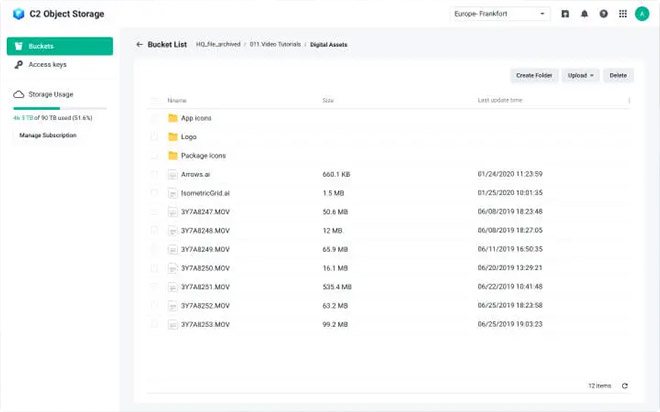Open the Package icons folder
The image size is (660, 412).
click(203, 156)
